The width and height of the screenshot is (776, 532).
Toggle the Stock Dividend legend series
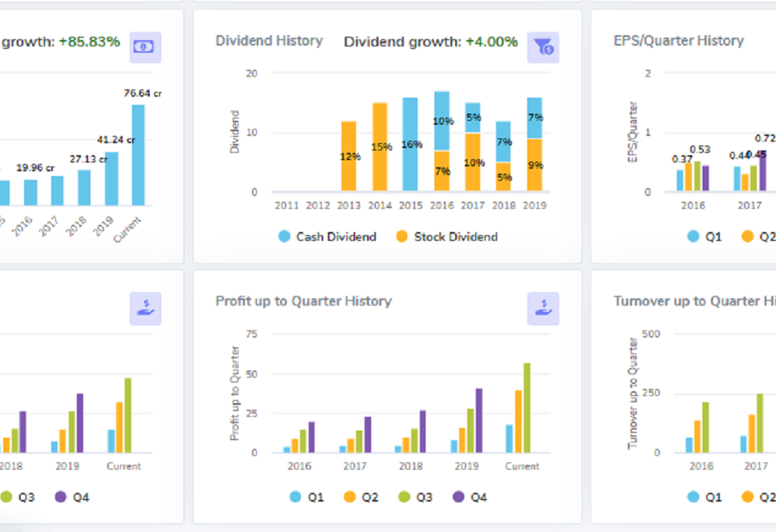click(446, 237)
